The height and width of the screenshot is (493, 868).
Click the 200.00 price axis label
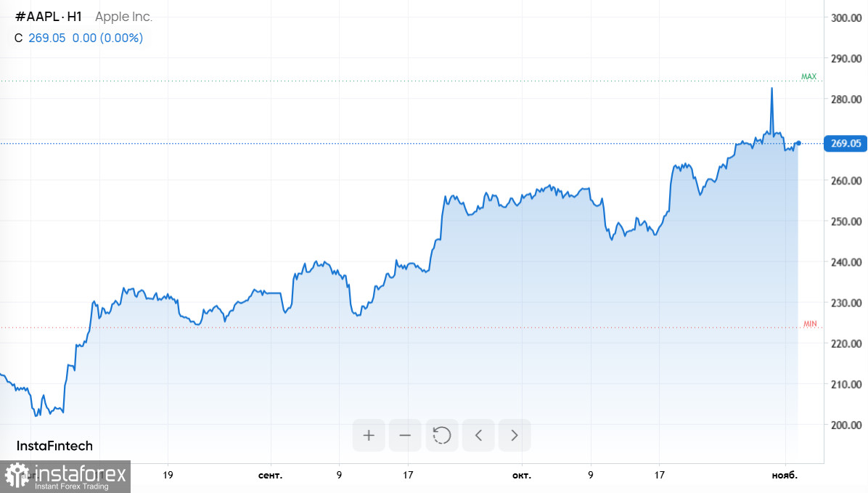845,425
